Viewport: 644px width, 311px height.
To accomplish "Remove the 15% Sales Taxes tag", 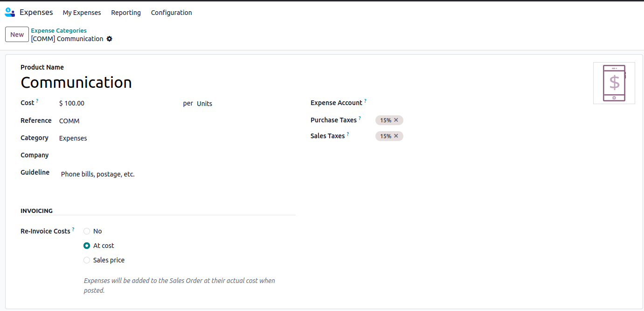I will coord(396,136).
